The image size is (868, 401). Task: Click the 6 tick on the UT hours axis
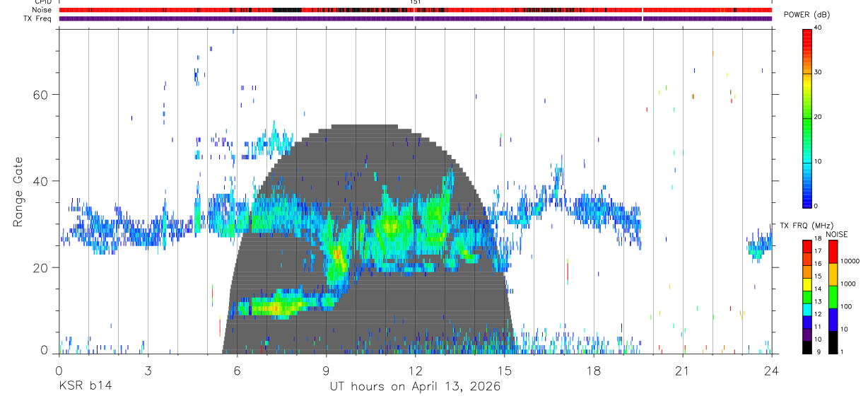(237, 370)
